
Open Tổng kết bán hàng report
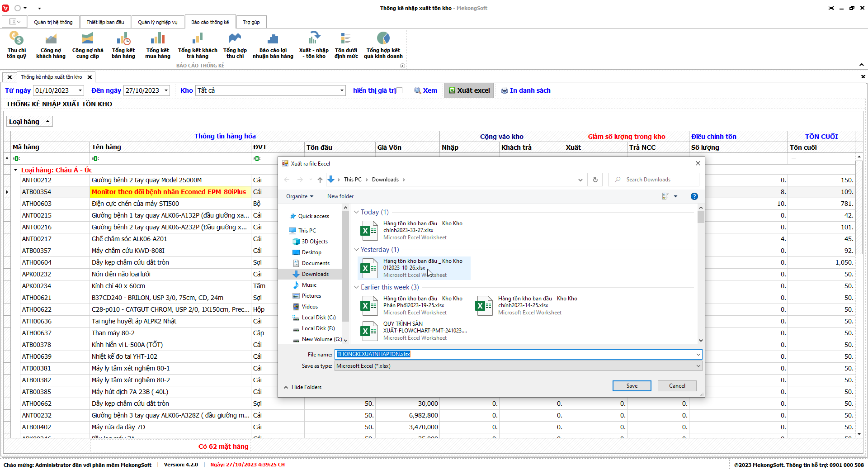coord(123,45)
